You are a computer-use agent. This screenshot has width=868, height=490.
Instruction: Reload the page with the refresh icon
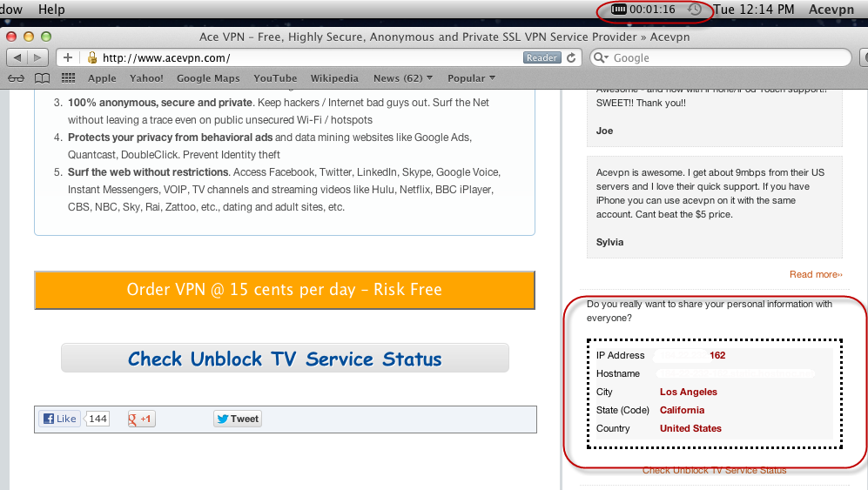point(572,57)
